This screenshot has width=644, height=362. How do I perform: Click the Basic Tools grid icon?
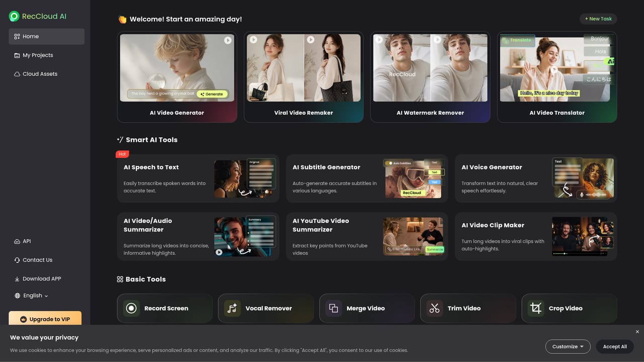click(x=120, y=279)
